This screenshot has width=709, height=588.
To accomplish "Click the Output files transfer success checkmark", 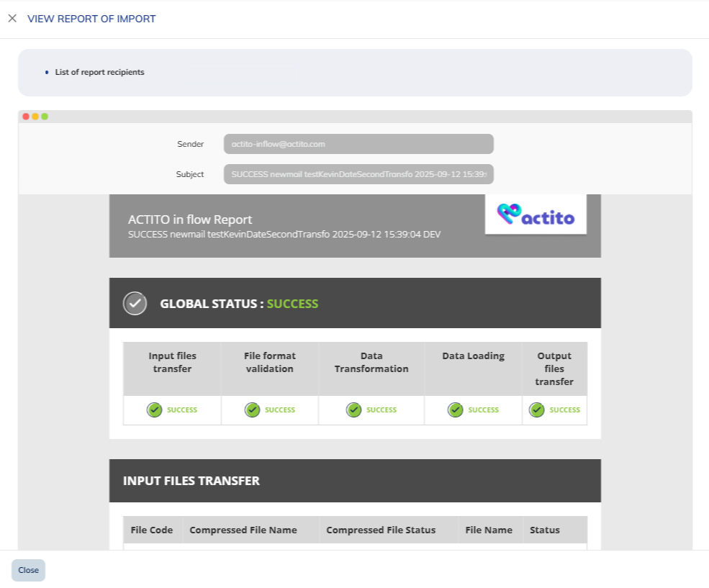I will pyautogui.click(x=537, y=410).
